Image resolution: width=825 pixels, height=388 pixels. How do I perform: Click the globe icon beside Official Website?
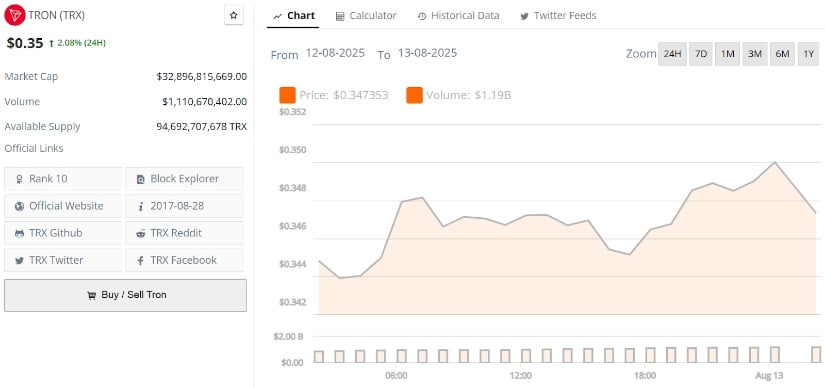coord(19,206)
